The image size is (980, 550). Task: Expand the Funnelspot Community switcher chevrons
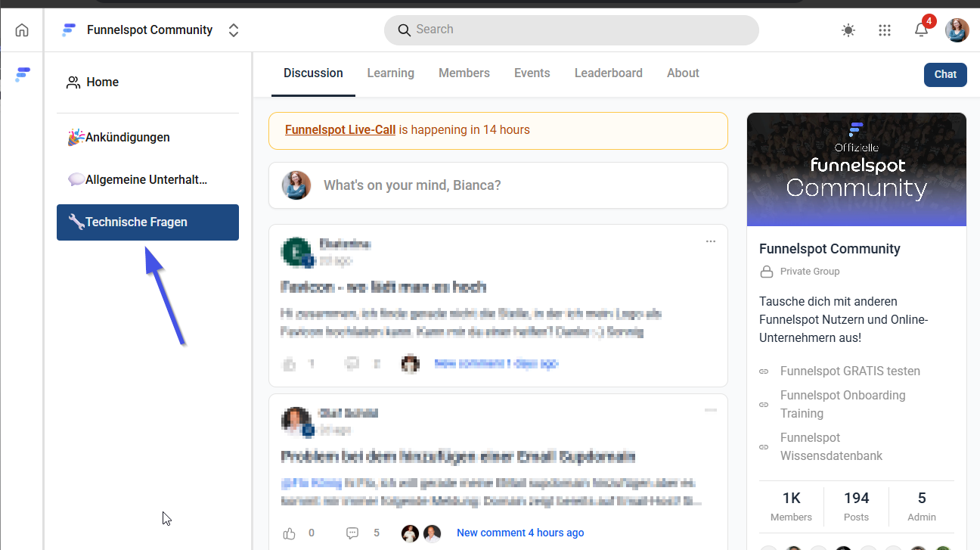pyautogui.click(x=234, y=30)
